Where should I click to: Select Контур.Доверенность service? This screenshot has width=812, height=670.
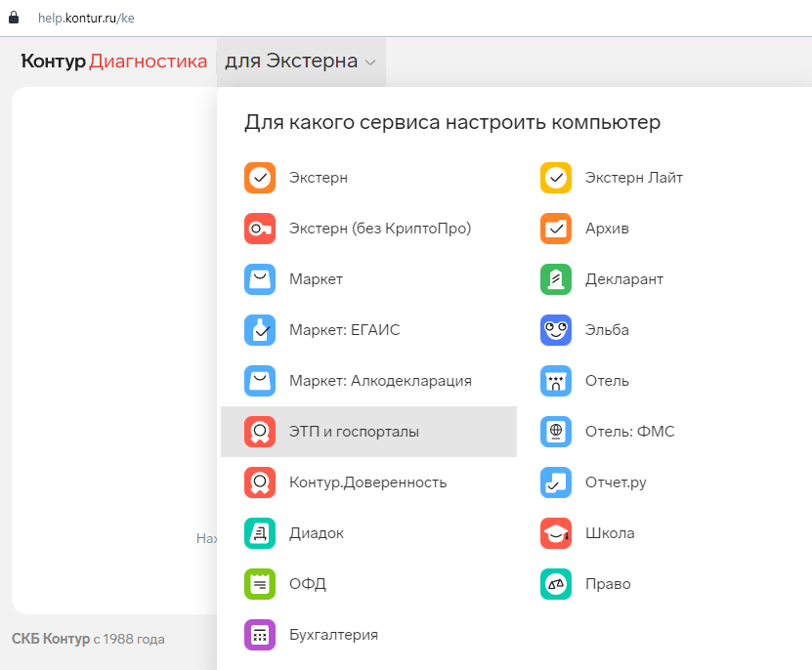click(x=368, y=482)
